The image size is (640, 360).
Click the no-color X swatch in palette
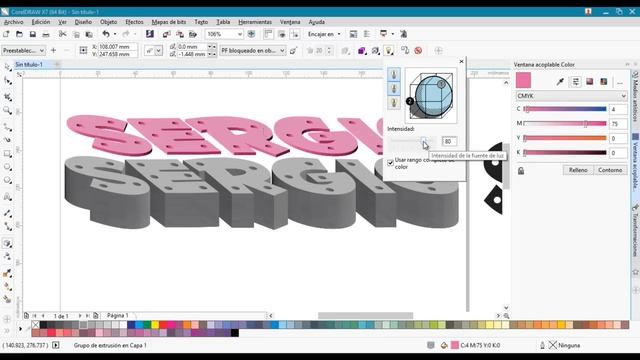coord(36,325)
